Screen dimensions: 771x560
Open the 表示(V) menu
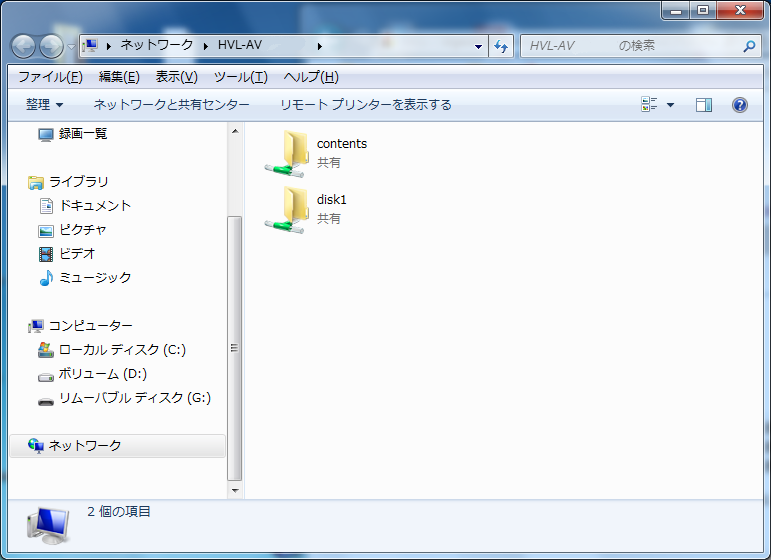(x=177, y=77)
